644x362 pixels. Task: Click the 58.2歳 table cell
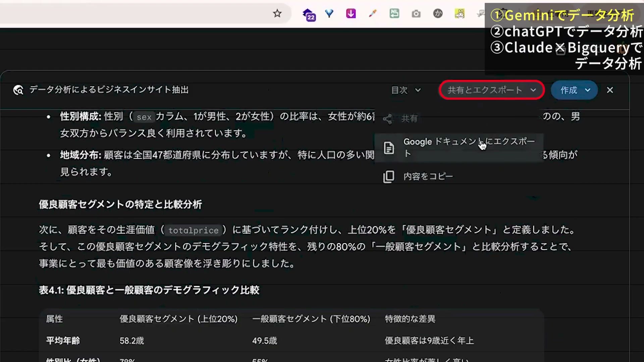pyautogui.click(x=132, y=341)
